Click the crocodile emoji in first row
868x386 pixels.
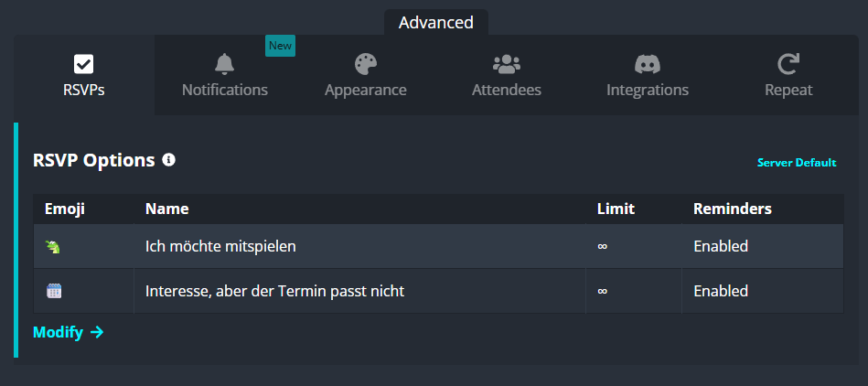pyautogui.click(x=53, y=246)
